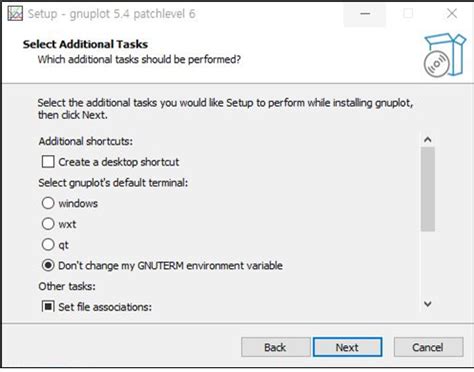Click the Select Additional Tasks heading
The height and width of the screenshot is (372, 474).
point(85,44)
